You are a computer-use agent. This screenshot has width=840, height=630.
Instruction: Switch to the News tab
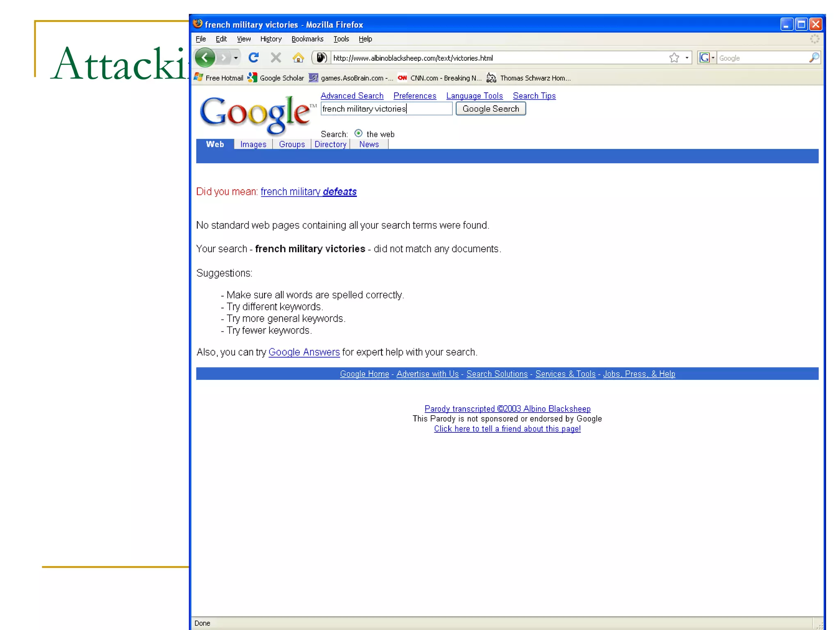tap(369, 144)
